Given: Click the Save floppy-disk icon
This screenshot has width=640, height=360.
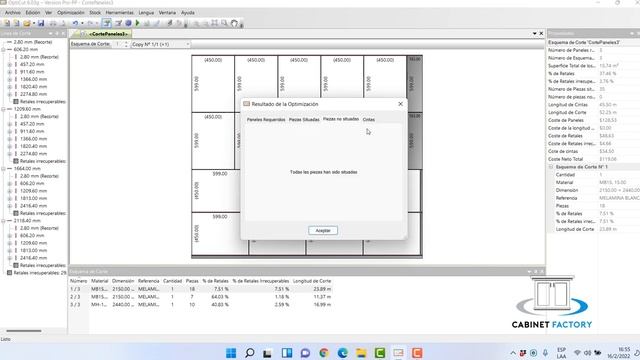Looking at the screenshot, I should (41, 23).
